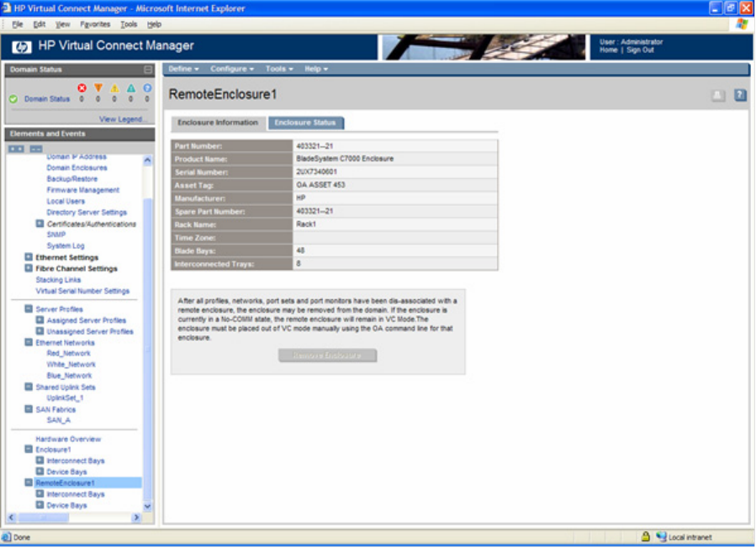
Task: Expand Fibre Channel Settings node
Action: [29, 268]
